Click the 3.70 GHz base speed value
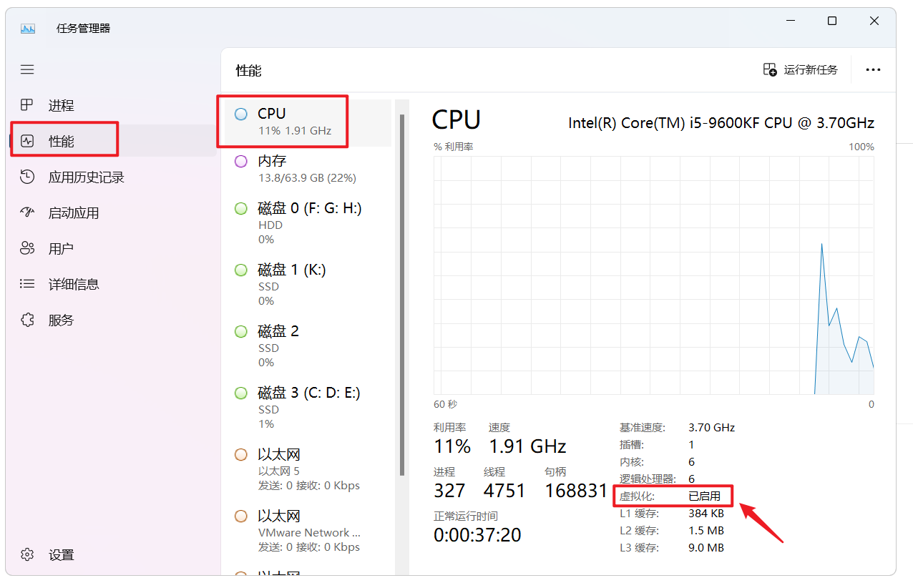 click(x=711, y=428)
